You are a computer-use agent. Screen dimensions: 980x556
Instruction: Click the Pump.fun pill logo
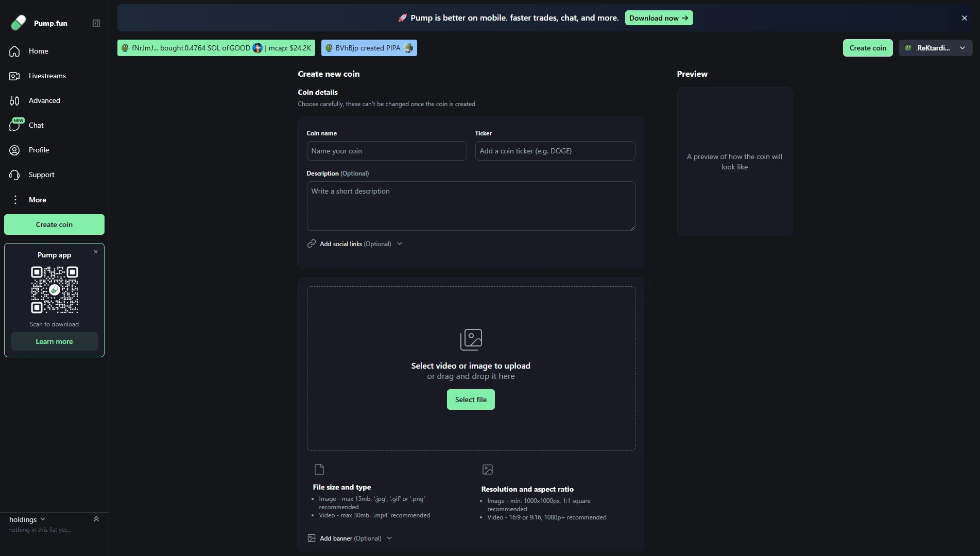click(19, 23)
